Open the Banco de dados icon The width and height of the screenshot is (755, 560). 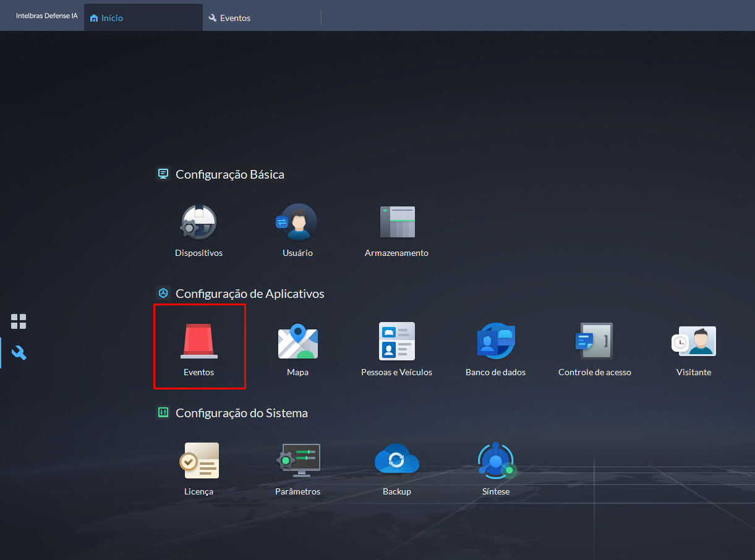(496, 341)
